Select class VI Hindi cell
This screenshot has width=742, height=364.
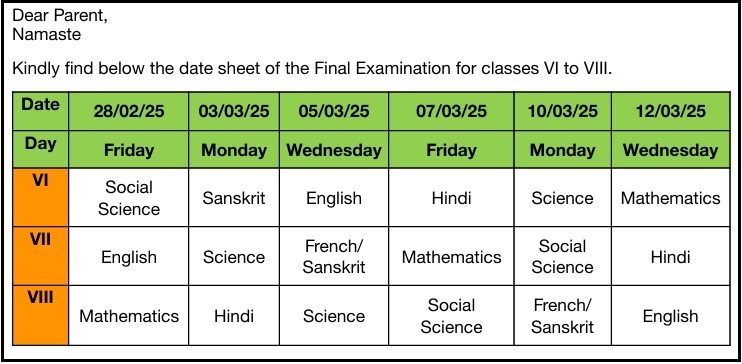(x=451, y=197)
